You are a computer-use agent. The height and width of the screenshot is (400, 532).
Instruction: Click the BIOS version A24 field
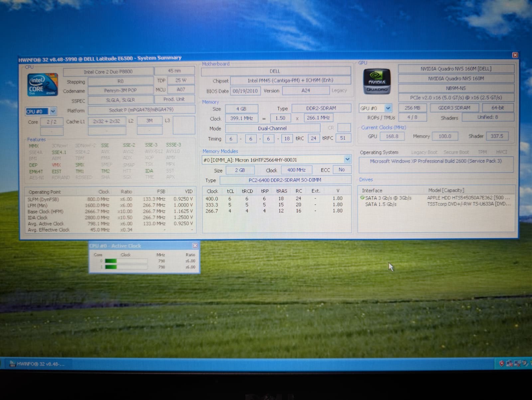tap(306, 90)
